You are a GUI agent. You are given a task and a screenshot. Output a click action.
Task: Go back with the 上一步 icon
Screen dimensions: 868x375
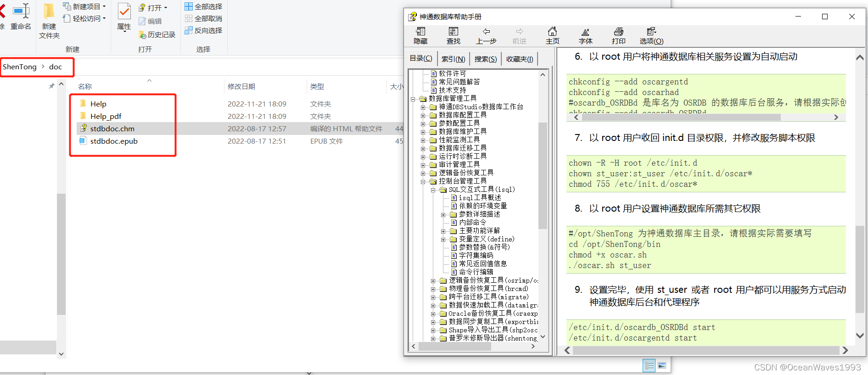point(486,35)
